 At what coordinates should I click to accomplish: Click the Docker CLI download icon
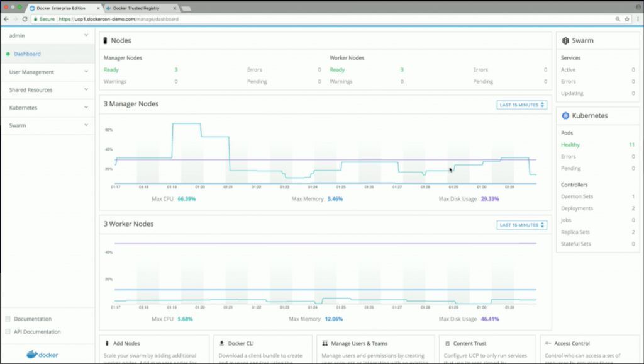pyautogui.click(x=222, y=343)
